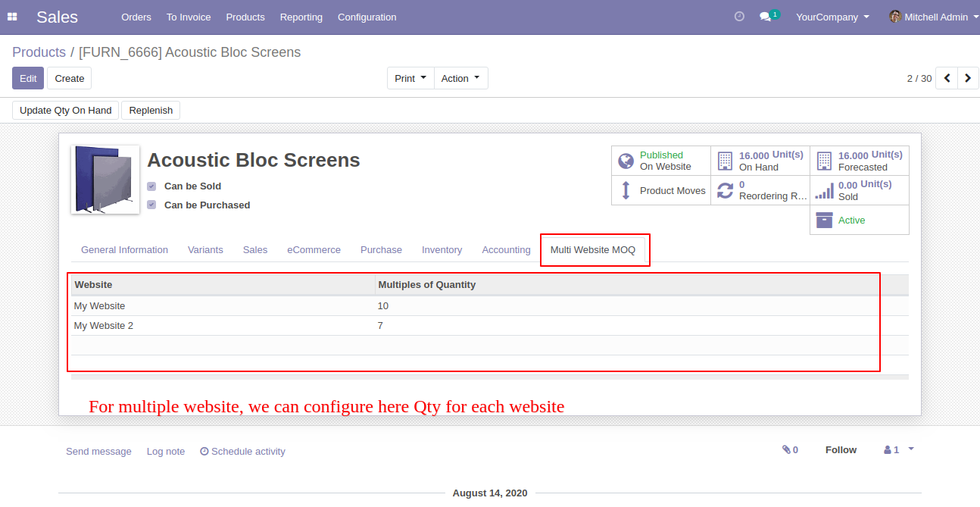The image size is (980, 507).
Task: Expand the followers count dropdown
Action: click(x=899, y=449)
